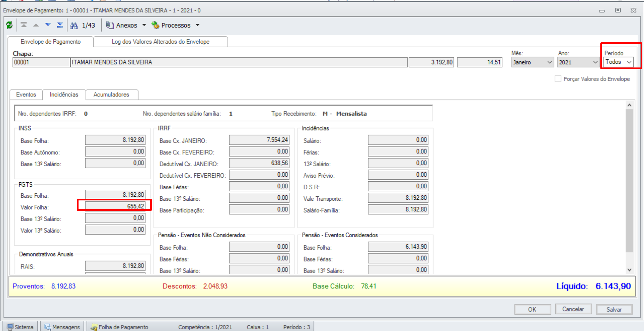Open the Ano dropdown showing 2021
644x331 pixels.
point(578,62)
